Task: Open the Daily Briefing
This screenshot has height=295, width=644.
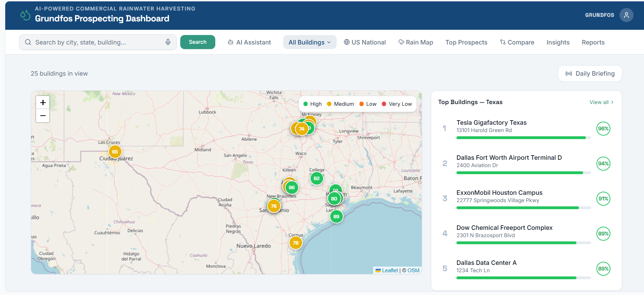Action: [x=590, y=74]
